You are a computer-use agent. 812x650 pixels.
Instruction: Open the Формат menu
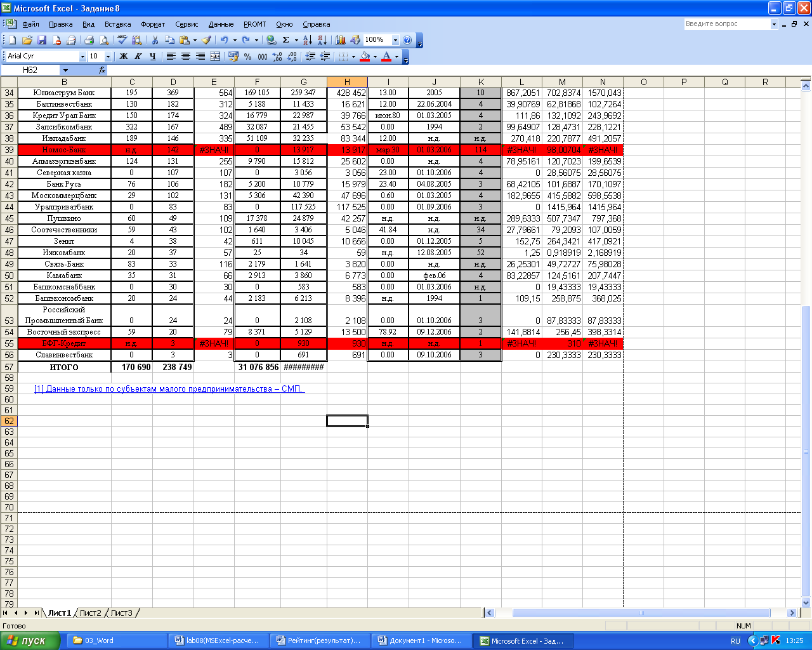pyautogui.click(x=153, y=24)
